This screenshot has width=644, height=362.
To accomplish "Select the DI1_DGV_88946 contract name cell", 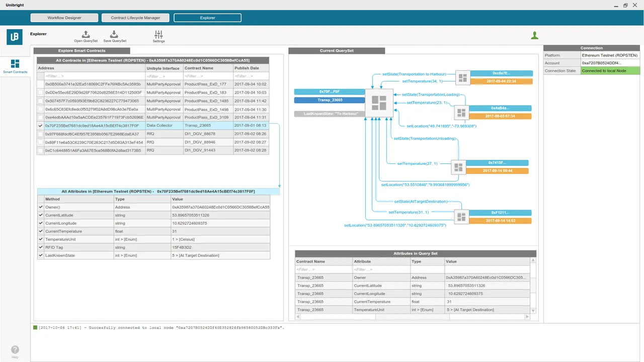I will pyautogui.click(x=208, y=142).
